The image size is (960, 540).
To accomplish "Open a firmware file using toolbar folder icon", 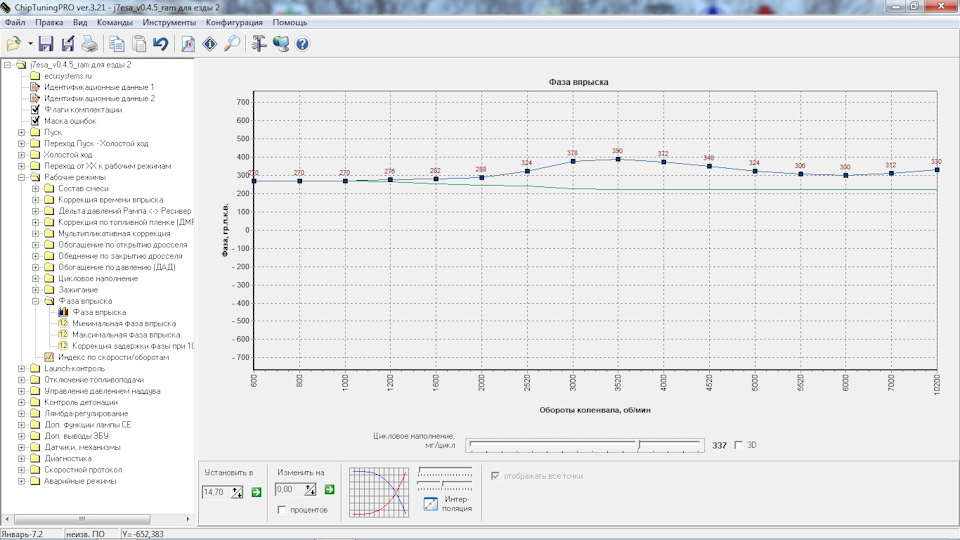I will 13,43.
